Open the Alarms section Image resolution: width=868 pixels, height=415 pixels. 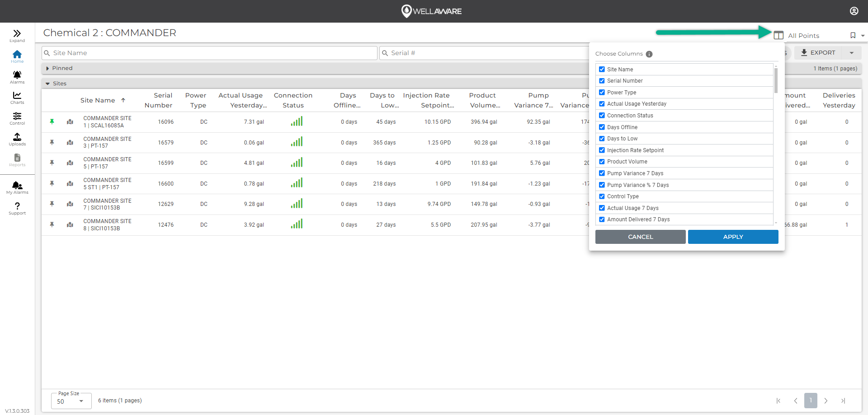pyautogui.click(x=17, y=77)
